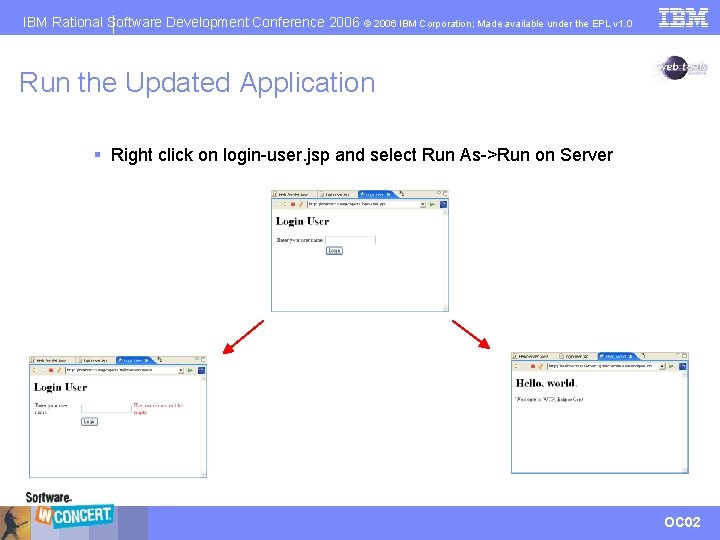Image resolution: width=720 pixels, height=540 pixels.
Task: Select the login-user.jsp tab in bottom-left window
Action: point(94,360)
